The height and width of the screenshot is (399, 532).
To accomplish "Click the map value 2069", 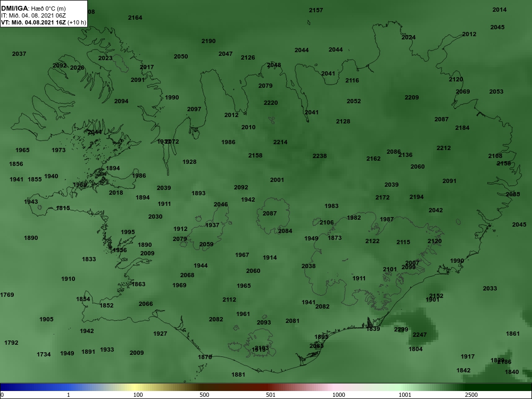I will click(x=463, y=92).
